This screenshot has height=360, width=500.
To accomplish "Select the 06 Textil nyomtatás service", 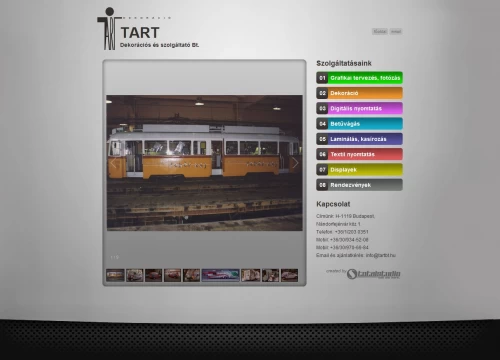I will coord(359,154).
